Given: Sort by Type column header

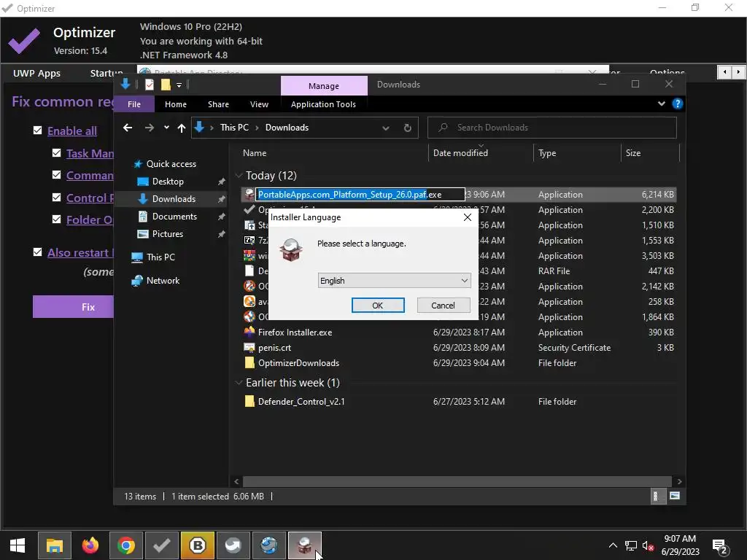Looking at the screenshot, I should 577,153.
